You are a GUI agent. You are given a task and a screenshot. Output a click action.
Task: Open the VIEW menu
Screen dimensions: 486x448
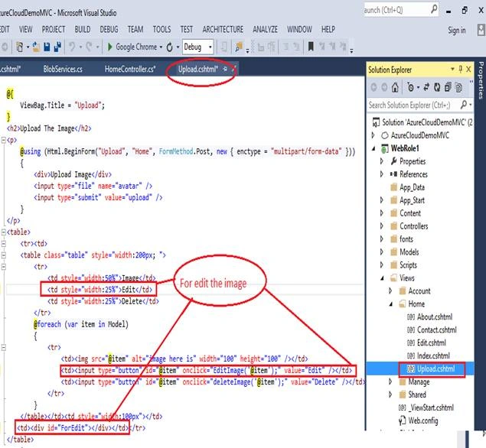pos(25,29)
